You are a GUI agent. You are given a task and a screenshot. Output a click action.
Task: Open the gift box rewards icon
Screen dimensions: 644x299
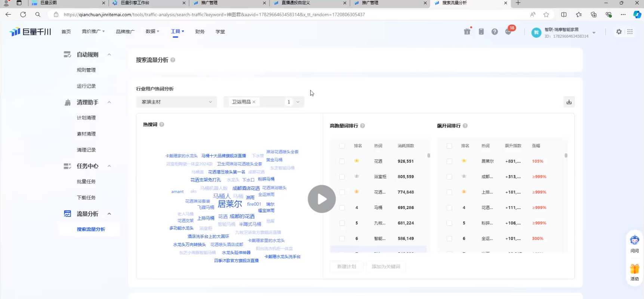coord(467,32)
